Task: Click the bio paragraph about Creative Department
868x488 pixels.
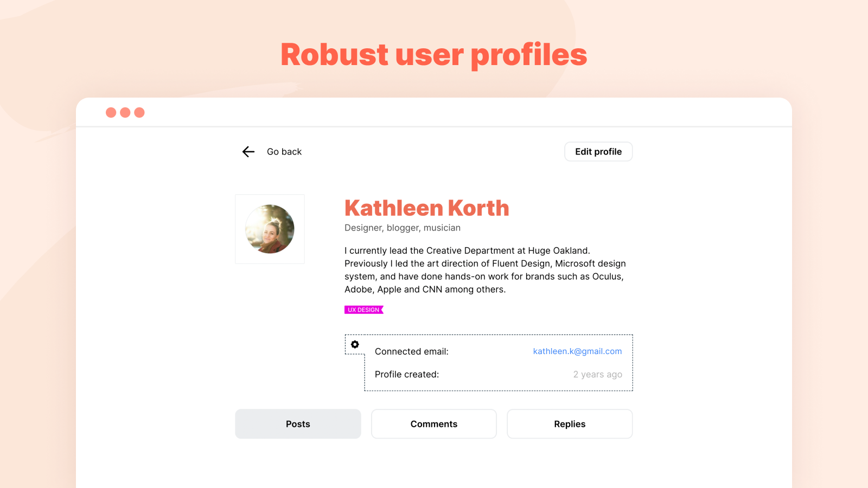Action: click(x=486, y=270)
